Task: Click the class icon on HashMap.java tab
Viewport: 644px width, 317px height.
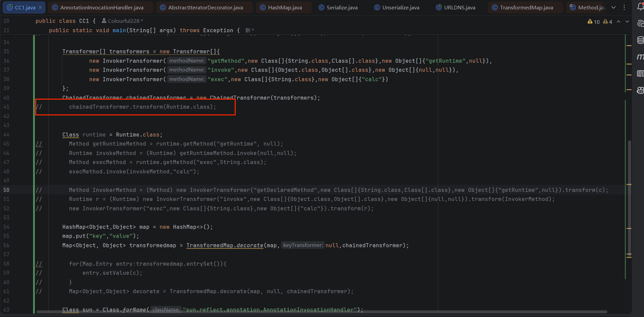Action: [x=262, y=7]
